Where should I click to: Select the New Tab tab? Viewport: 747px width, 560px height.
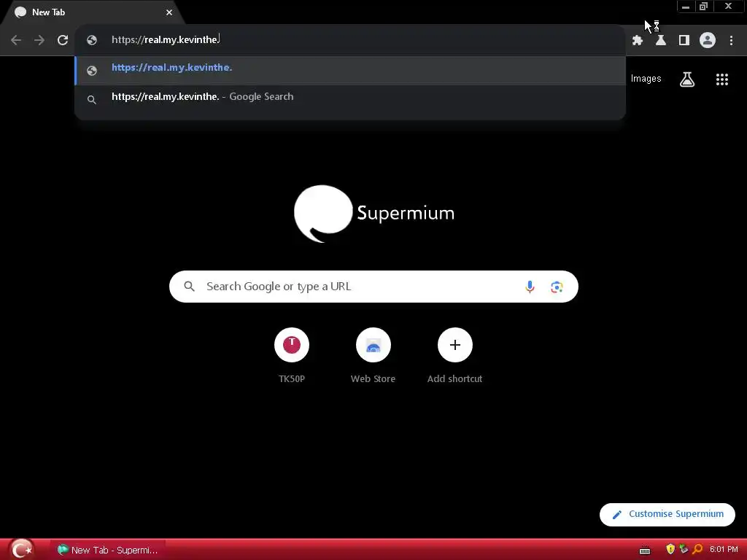93,12
